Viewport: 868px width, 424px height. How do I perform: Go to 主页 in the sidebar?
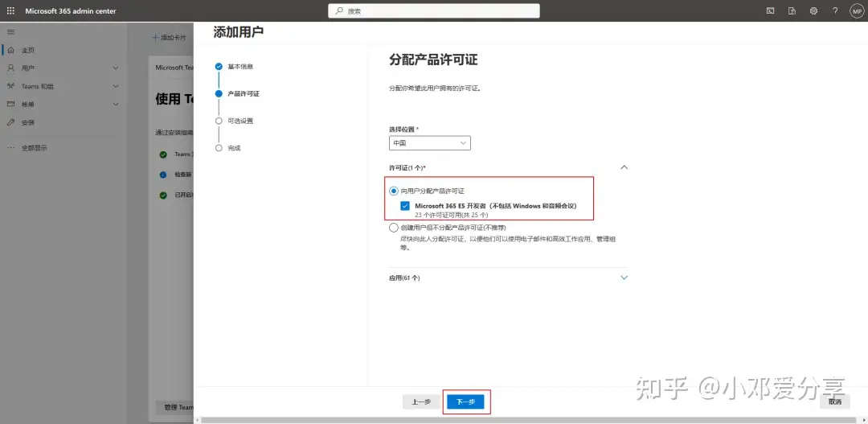click(x=28, y=51)
